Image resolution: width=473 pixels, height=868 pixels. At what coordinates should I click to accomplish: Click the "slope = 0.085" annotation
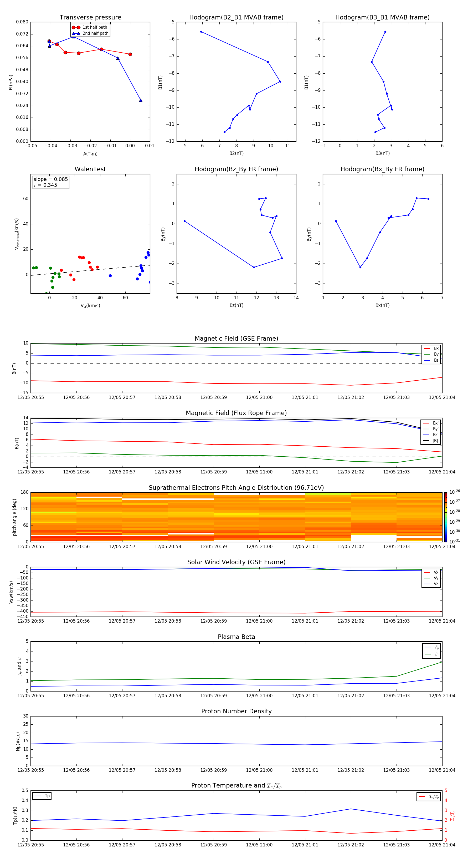pos(51,179)
